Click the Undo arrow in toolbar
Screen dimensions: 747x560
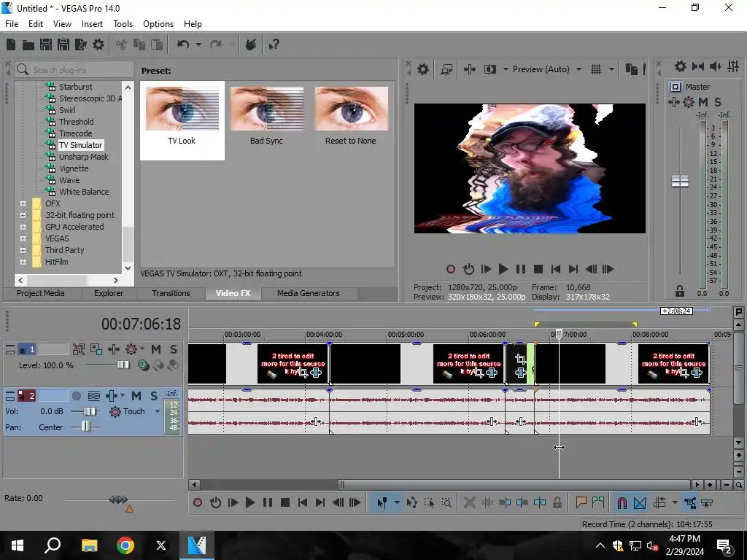[x=183, y=44]
